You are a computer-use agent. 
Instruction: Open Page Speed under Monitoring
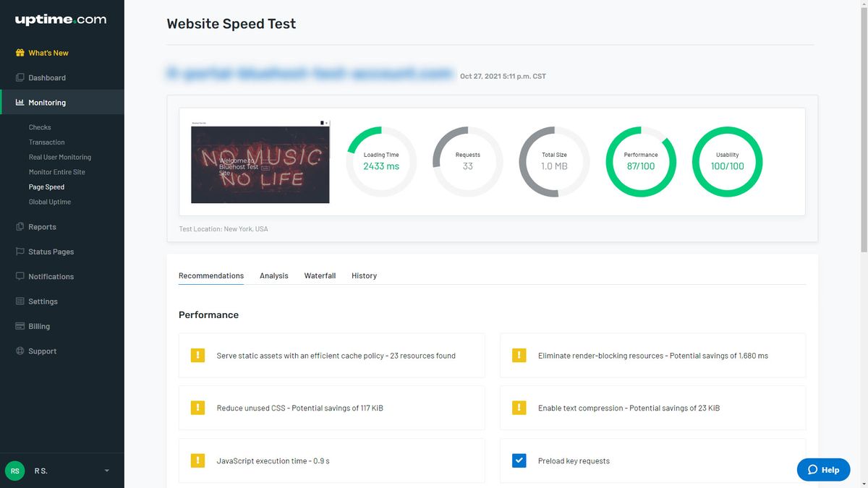pyautogui.click(x=48, y=187)
